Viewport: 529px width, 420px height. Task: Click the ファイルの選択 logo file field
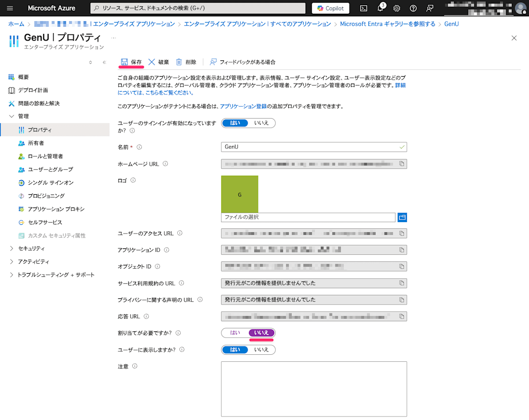pos(308,217)
